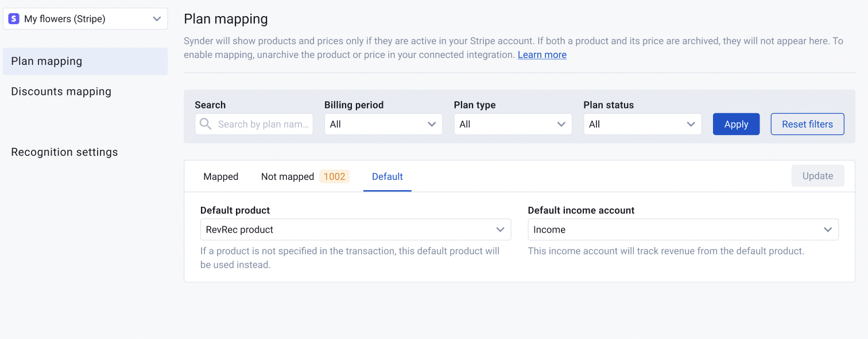Open the Income account dropdown

tap(683, 229)
